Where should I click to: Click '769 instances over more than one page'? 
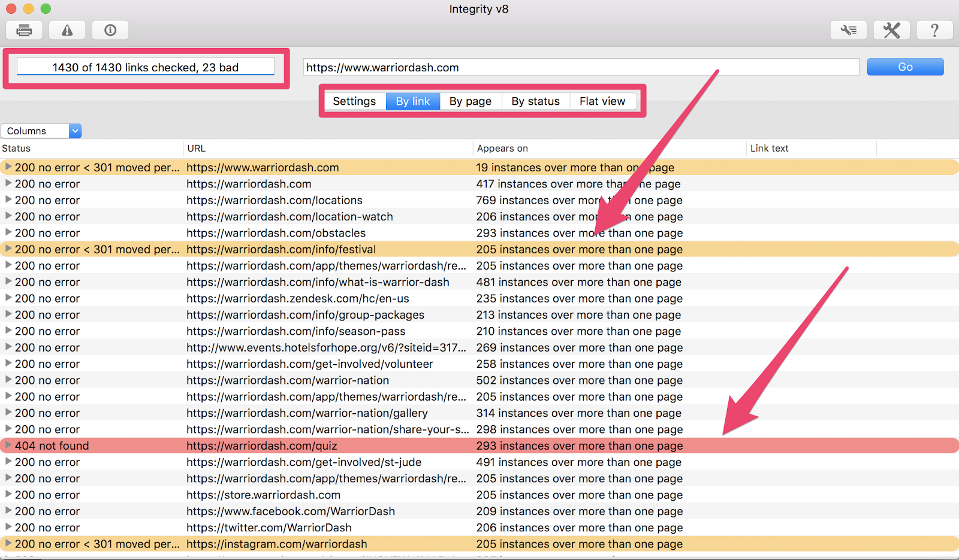coord(580,200)
